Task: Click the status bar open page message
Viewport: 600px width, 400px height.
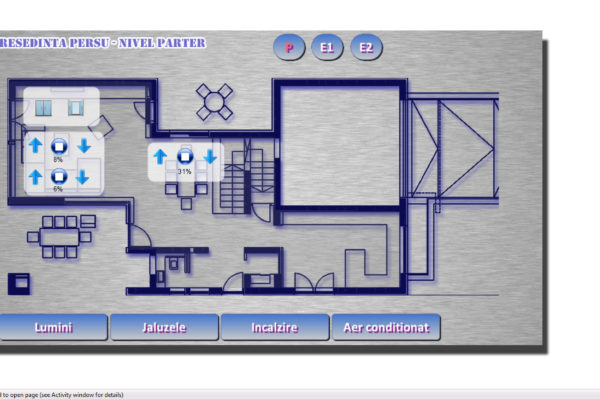Action: click(x=62, y=395)
